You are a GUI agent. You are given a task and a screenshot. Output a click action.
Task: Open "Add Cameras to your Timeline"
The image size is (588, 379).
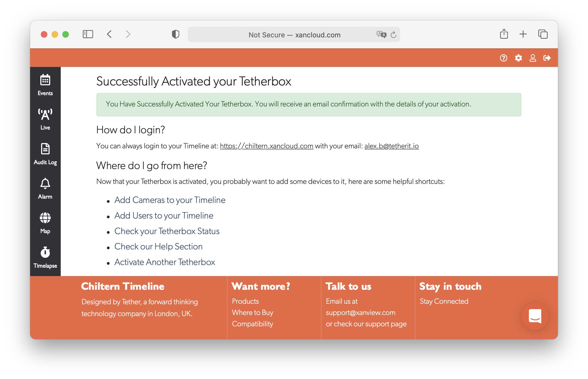click(170, 200)
